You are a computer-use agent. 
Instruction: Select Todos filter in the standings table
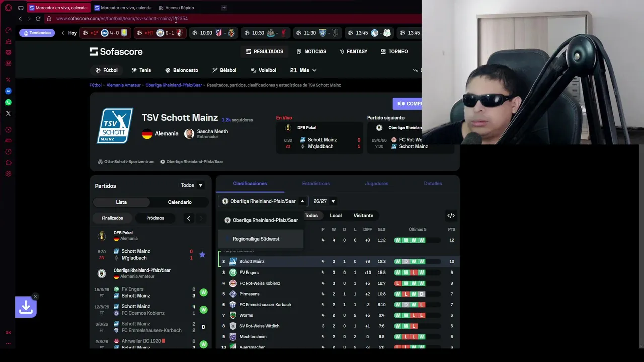pos(311,216)
